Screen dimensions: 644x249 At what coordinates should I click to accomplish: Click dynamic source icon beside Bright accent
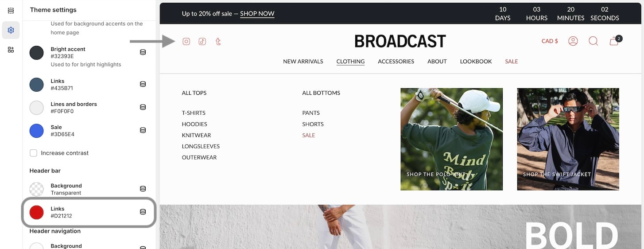[x=143, y=52]
